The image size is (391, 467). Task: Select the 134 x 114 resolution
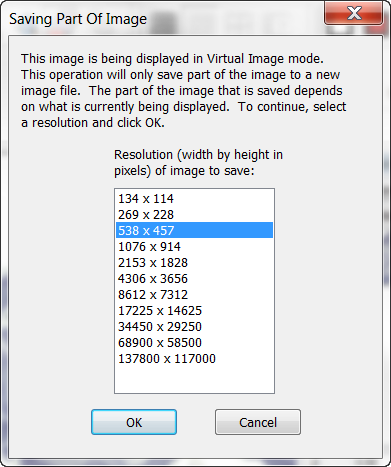194,199
